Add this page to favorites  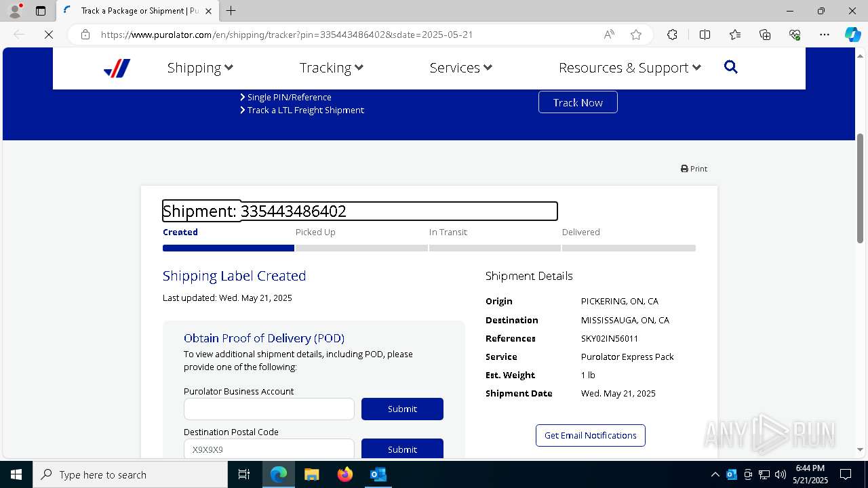point(636,35)
